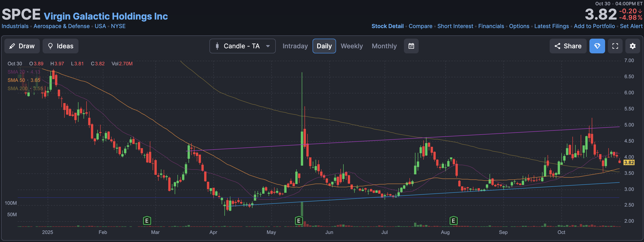644x242 pixels.
Task: Toggle fullscreen chart view
Action: pyautogui.click(x=615, y=46)
